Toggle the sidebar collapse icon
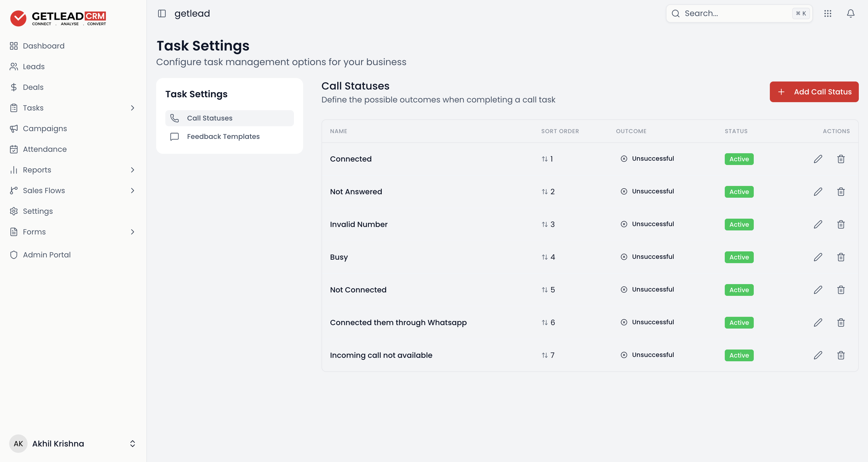 [x=162, y=13]
